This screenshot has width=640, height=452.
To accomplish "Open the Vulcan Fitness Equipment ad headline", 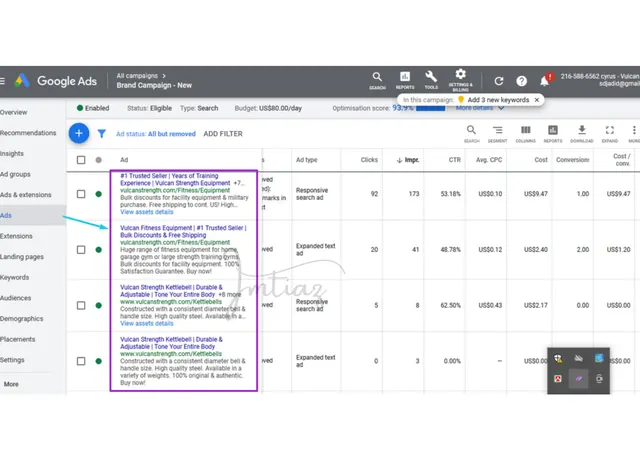I will click(x=183, y=232).
